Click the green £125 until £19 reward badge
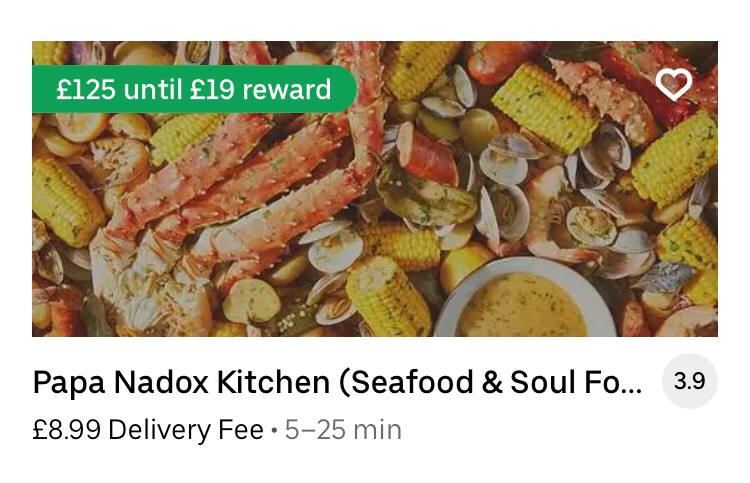Viewport: 750px width, 483px height. (x=194, y=89)
